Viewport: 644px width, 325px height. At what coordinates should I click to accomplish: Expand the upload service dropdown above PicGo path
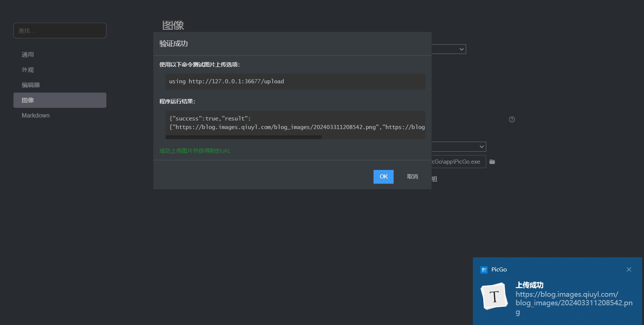[x=459, y=147]
